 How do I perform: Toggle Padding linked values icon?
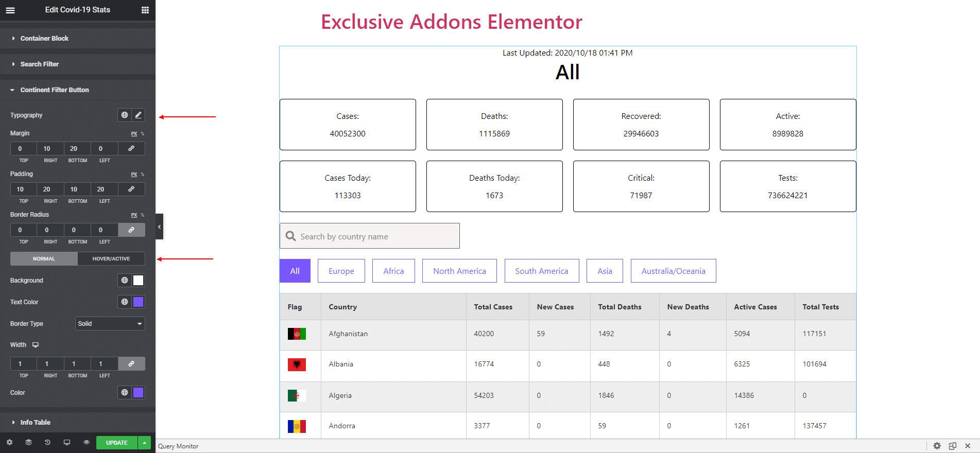tap(131, 189)
